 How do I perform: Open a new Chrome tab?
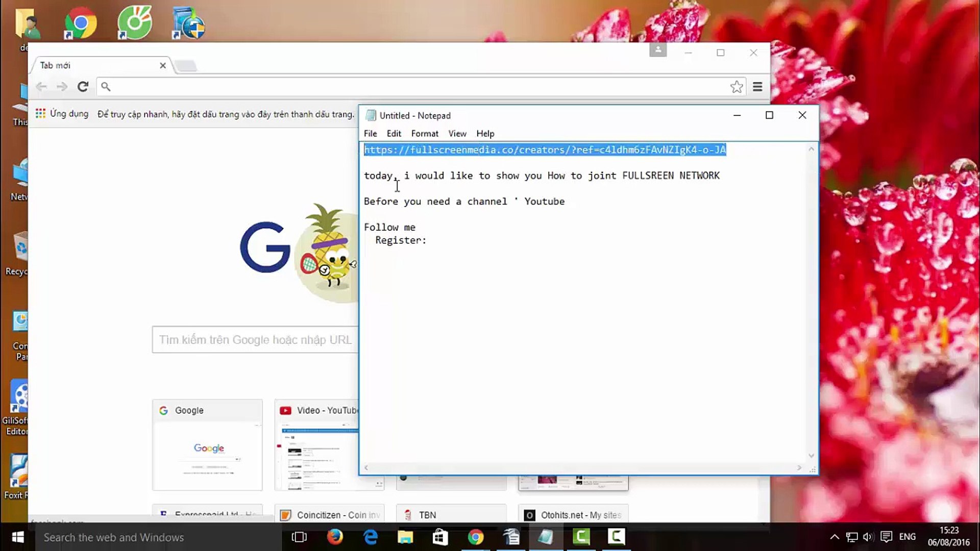tap(186, 66)
